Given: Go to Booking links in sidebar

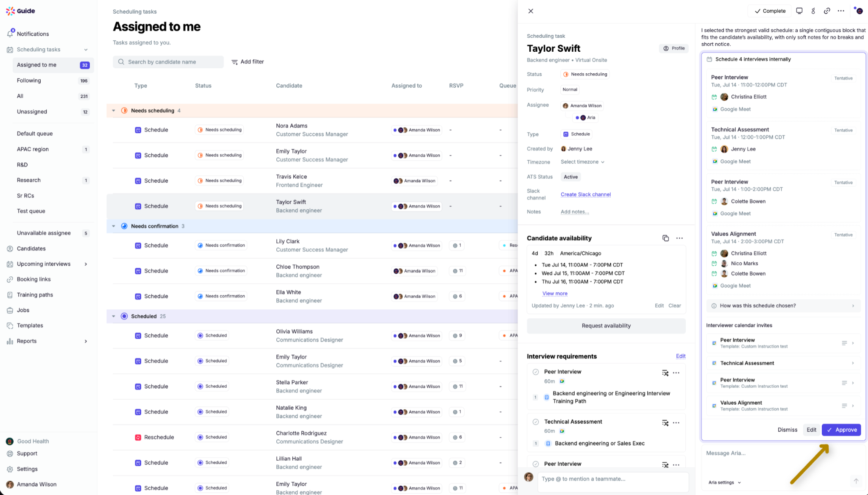Looking at the screenshot, I should [33, 279].
